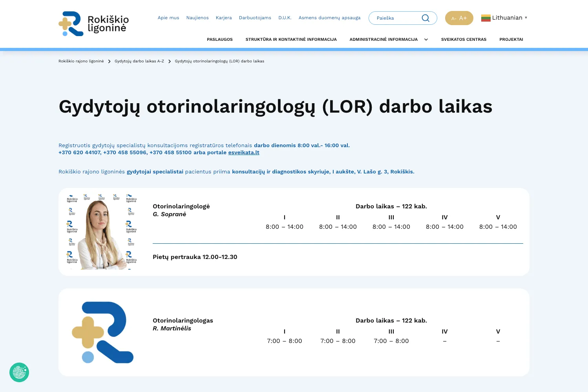The width and height of the screenshot is (588, 392).
Task: Click G. Sopranė's profile photo
Action: point(101,230)
